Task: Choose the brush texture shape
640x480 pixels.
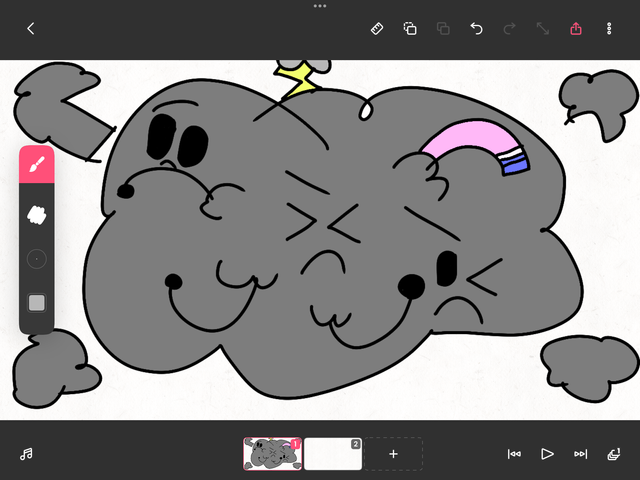Action: point(37,213)
